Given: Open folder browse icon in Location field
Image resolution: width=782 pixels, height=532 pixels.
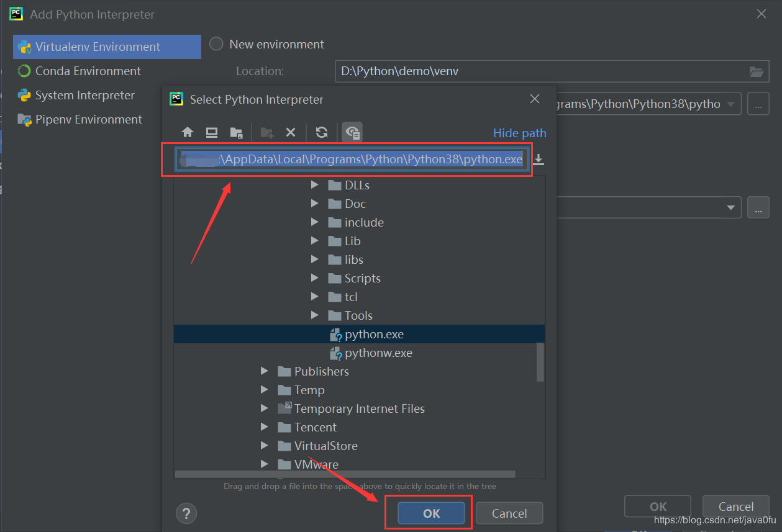Looking at the screenshot, I should click(x=756, y=71).
